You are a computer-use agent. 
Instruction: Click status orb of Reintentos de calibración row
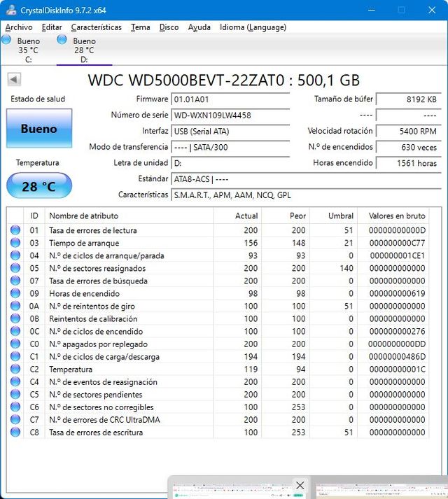point(15,318)
